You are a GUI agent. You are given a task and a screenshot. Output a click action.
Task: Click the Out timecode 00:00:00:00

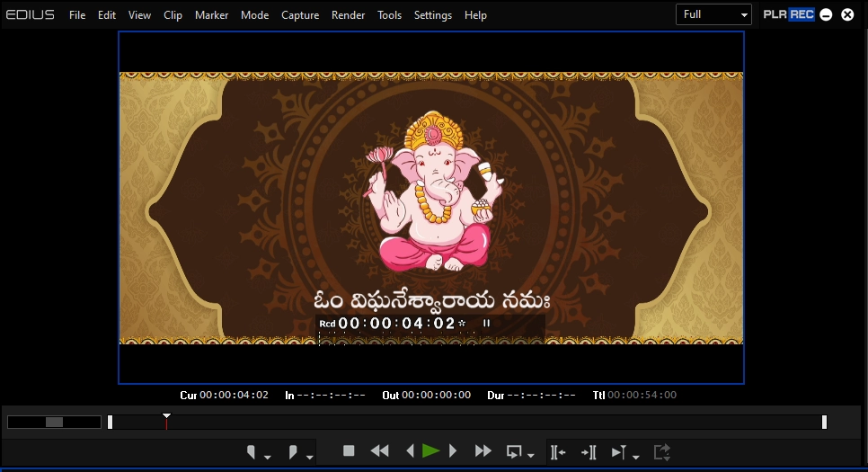tap(436, 395)
